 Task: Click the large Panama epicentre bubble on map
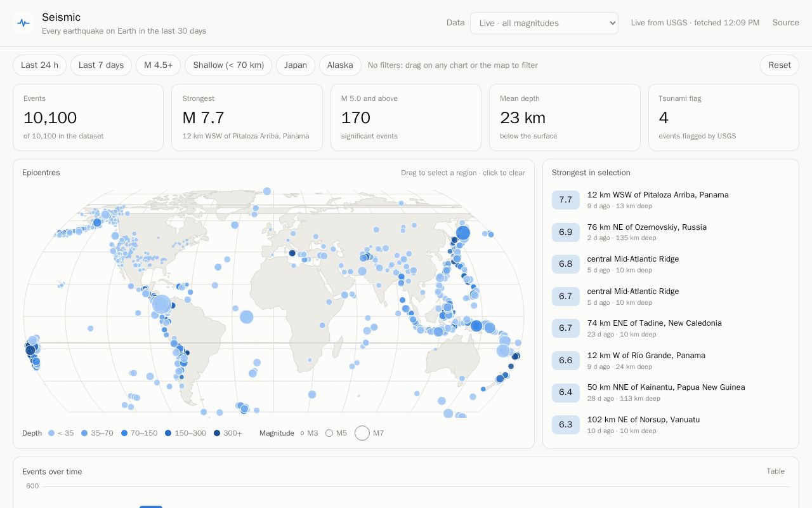(162, 304)
